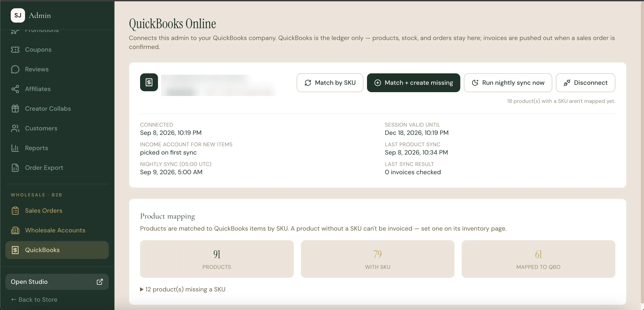Click Match by SKU button
This screenshot has height=310, width=644.
[x=330, y=83]
